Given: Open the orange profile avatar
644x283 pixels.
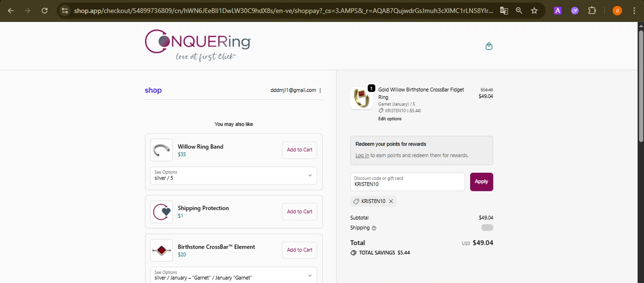Looking at the screenshot, I should coord(617,11).
